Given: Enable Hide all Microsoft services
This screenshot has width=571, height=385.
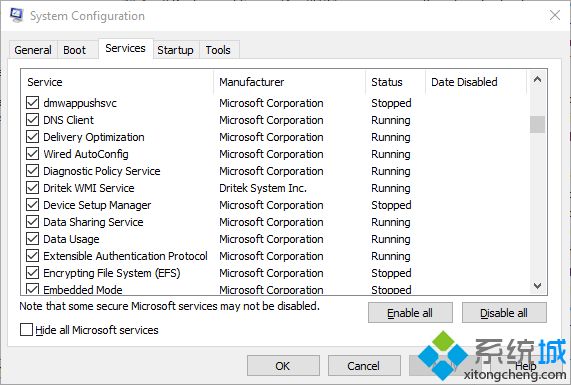Looking at the screenshot, I should pos(26,330).
